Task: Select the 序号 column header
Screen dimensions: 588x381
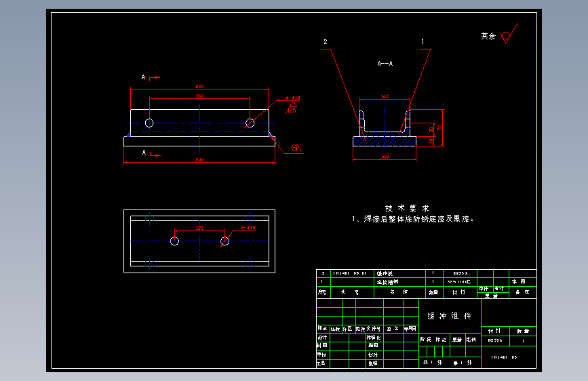Action: [x=321, y=292]
